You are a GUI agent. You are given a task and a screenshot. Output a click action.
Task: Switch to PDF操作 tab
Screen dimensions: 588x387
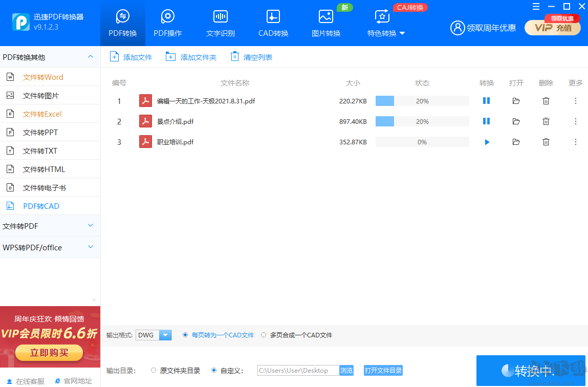[x=168, y=23]
